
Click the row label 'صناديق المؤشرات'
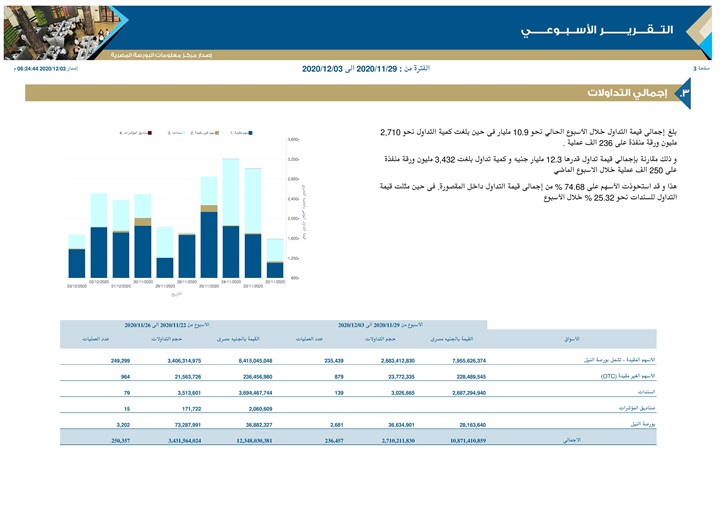tap(637, 408)
